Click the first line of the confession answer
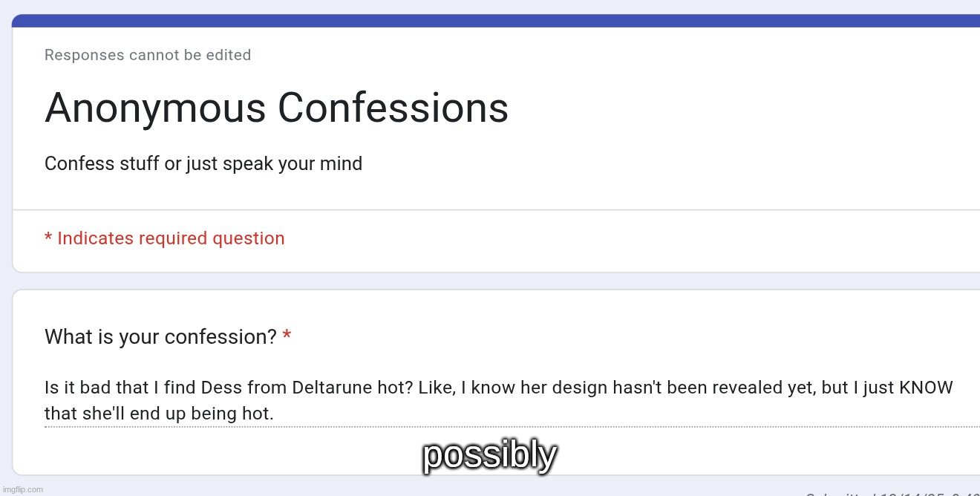 click(x=498, y=388)
